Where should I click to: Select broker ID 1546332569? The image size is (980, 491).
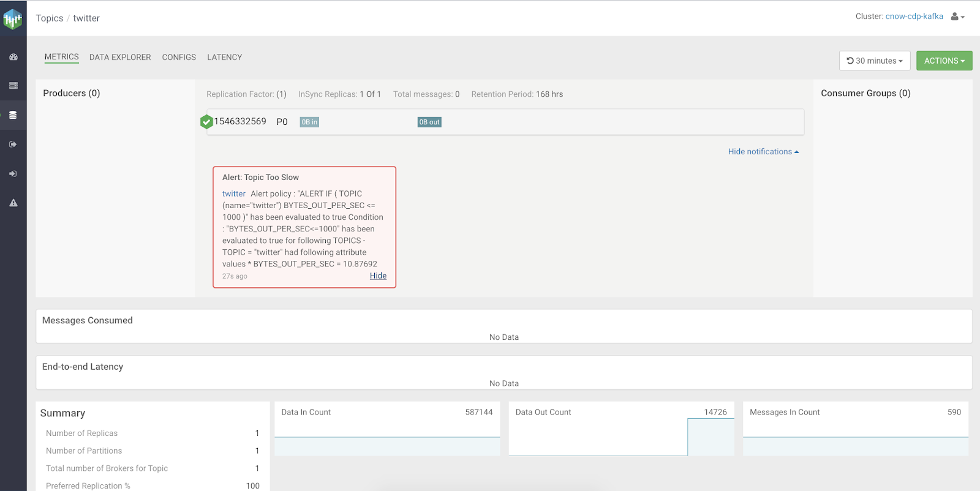[240, 121]
